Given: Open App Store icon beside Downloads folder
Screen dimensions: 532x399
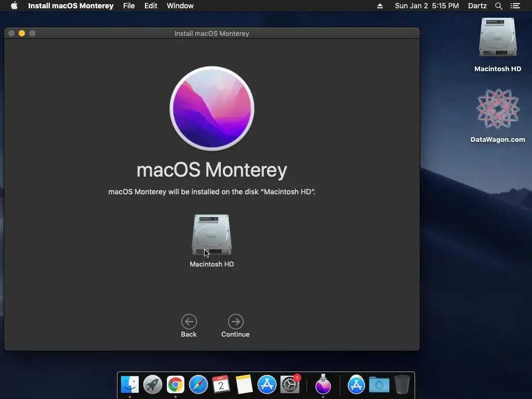Looking at the screenshot, I should point(356,384).
